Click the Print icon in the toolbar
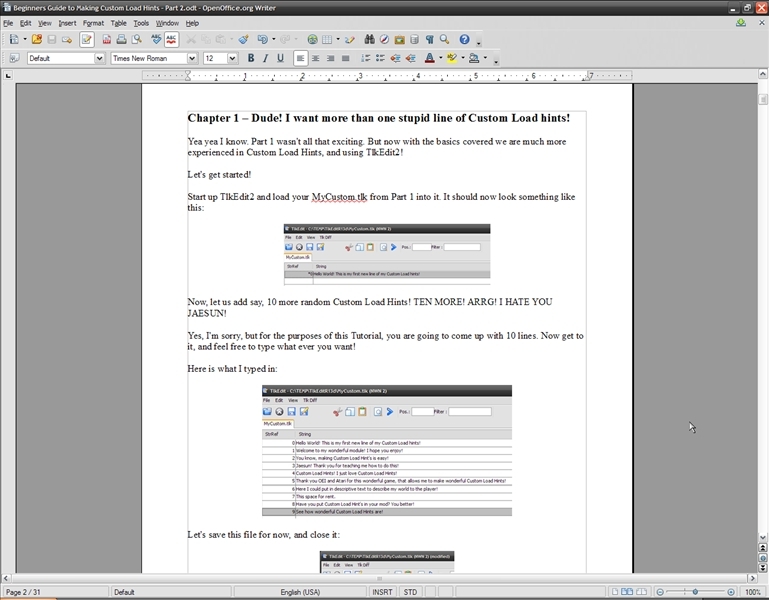Image resolution: width=769 pixels, height=600 pixels. coord(121,40)
